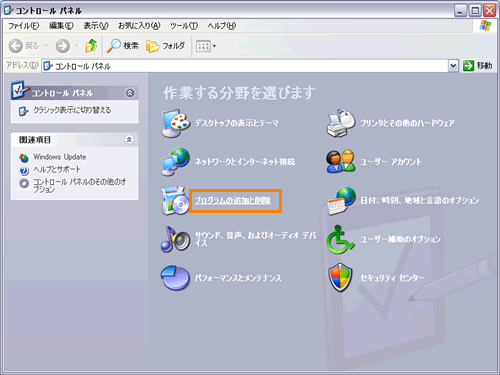The image size is (500, 375).
Task: Switch to classic view via クラシック表示に切り替える
Action: click(x=72, y=110)
